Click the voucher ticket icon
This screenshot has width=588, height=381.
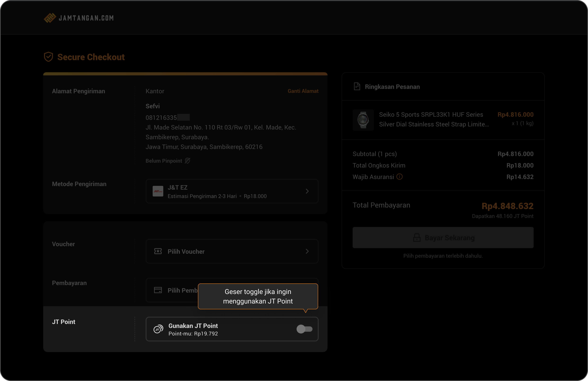[158, 251]
